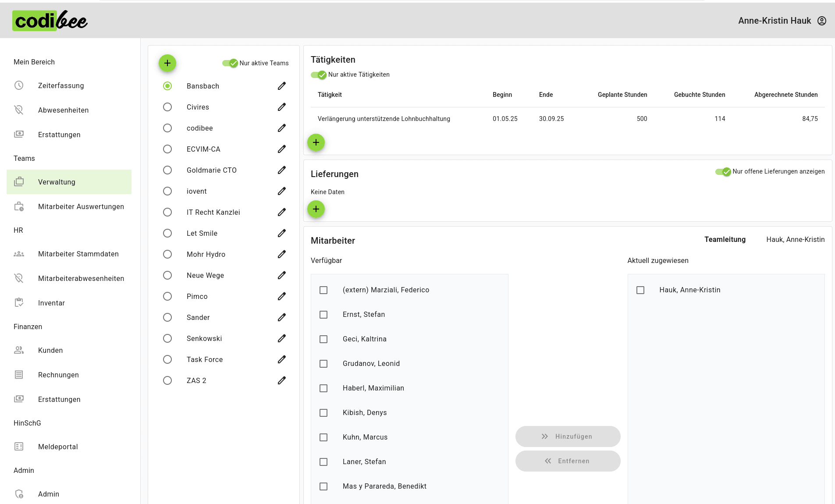This screenshot has width=835, height=504.
Task: Select the Civires team radio button
Action: 167,107
